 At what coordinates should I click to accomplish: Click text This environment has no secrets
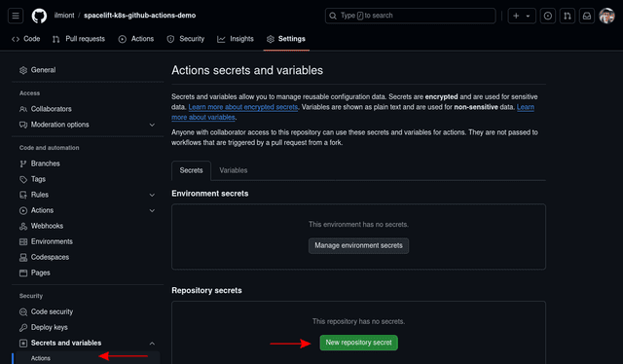click(358, 225)
